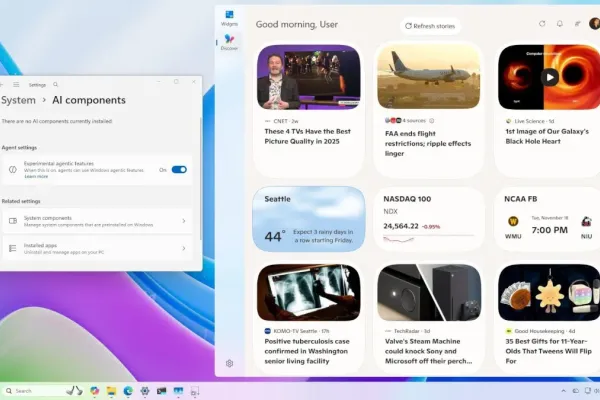600x400 pixels.
Task: Toggle Experimental agentic features switch
Action: point(179,170)
